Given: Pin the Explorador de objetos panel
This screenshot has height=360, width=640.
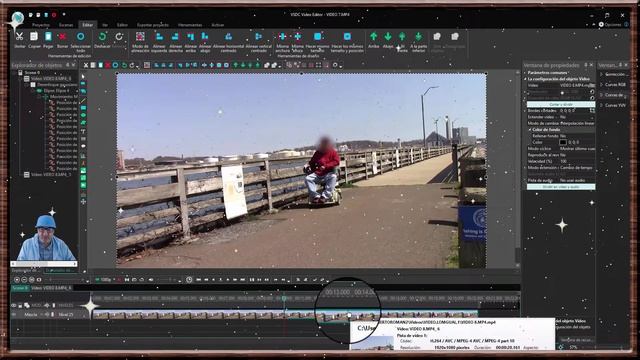Looking at the screenshot, I should (68, 65).
